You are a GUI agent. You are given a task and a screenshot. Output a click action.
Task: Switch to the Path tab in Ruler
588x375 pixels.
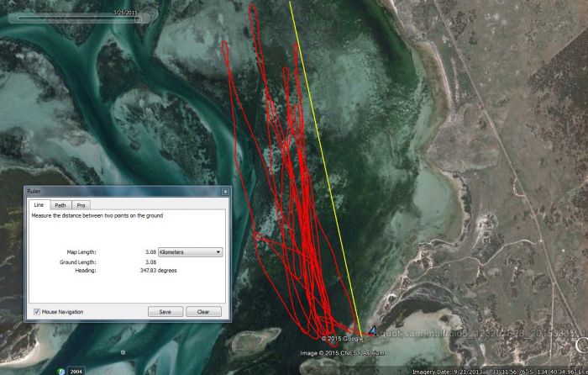pos(60,204)
